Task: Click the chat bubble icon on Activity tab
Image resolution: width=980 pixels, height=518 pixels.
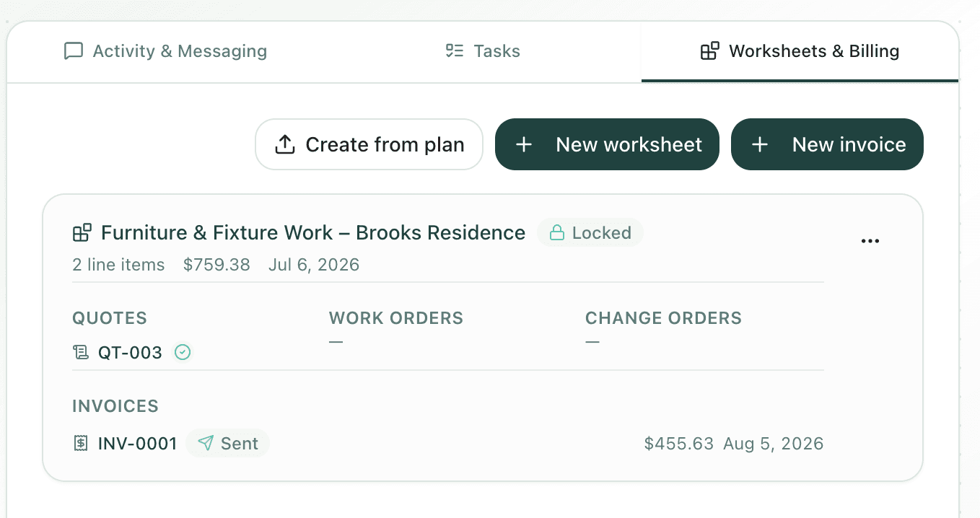Action: (x=74, y=51)
